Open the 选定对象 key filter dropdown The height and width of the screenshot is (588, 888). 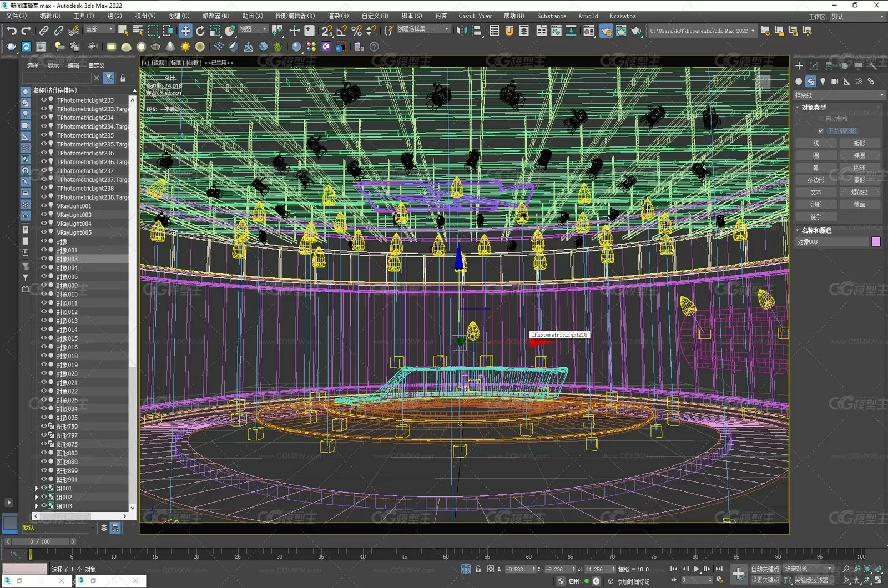809,569
